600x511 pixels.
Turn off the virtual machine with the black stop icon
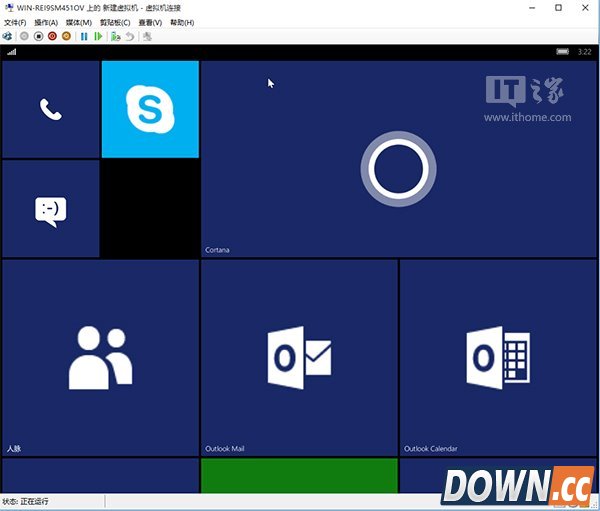[38, 36]
